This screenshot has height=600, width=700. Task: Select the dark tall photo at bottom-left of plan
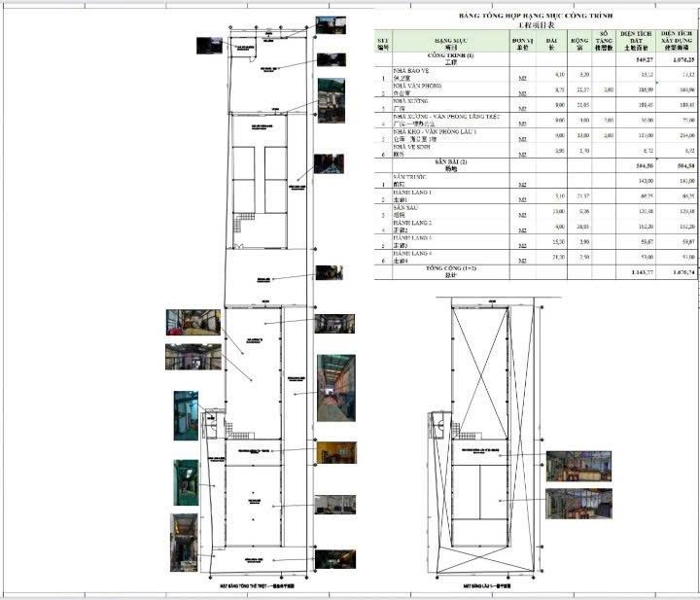pyautogui.click(x=184, y=543)
